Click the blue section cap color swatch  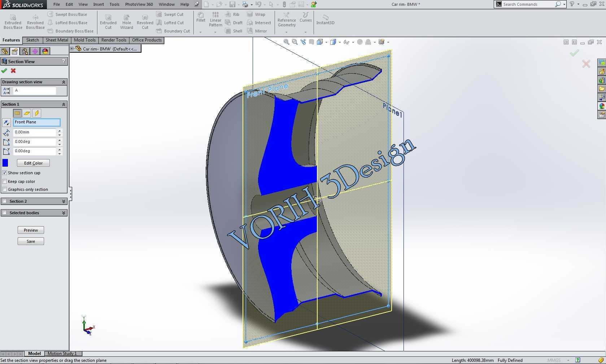(x=5, y=163)
